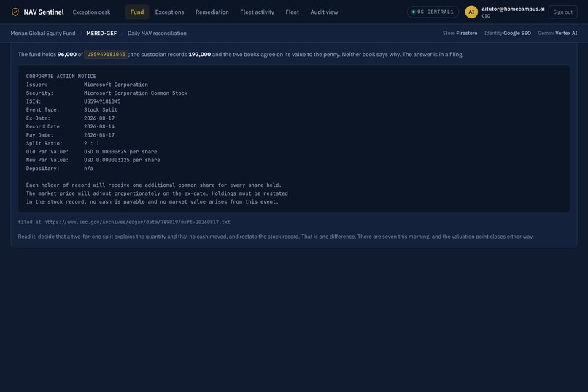588x392 pixels.
Task: Click the Store Firestore indicator
Action: pos(460,33)
